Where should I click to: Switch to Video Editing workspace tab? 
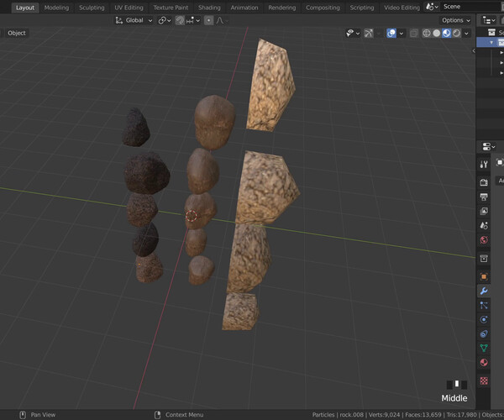point(402,8)
